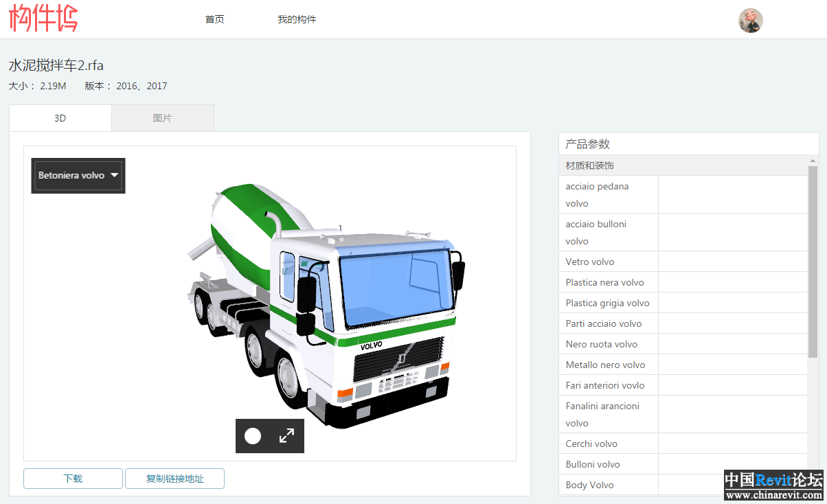Click the 水泥搅拌车2.rfa file title
Image resolution: width=827 pixels, height=504 pixels.
56,65
